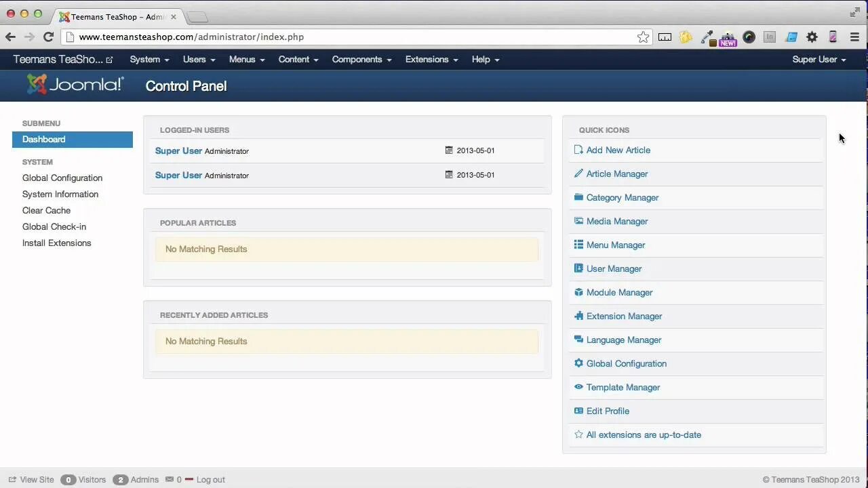Open the Extensions dropdown menu
Viewport: 868px width, 488px height.
(x=431, y=60)
